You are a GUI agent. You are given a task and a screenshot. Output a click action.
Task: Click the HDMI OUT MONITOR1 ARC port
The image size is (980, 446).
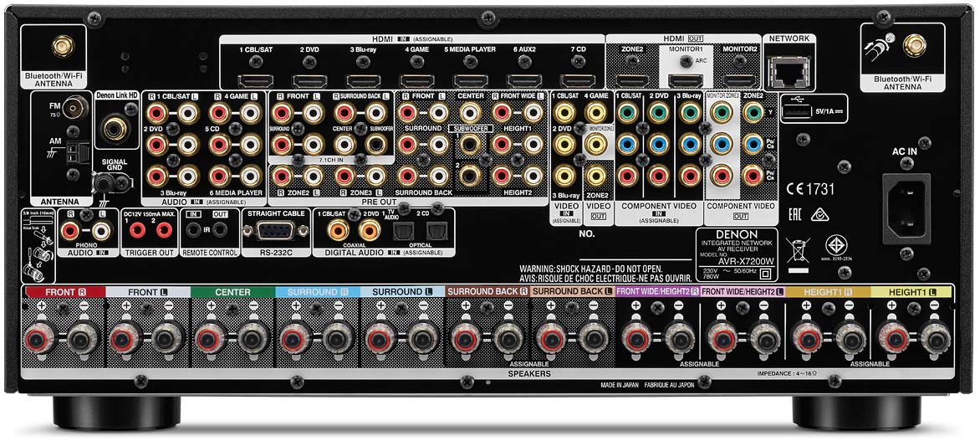coord(685,81)
